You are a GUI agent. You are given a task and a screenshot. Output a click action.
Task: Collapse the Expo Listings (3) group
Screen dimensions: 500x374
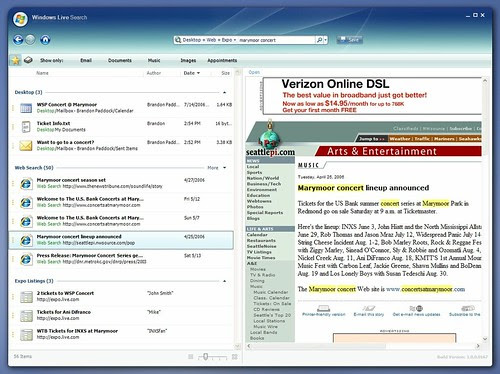click(224, 281)
